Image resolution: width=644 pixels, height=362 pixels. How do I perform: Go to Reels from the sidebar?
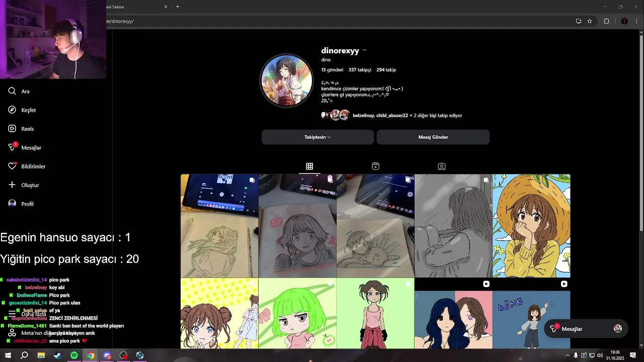[21, 129]
